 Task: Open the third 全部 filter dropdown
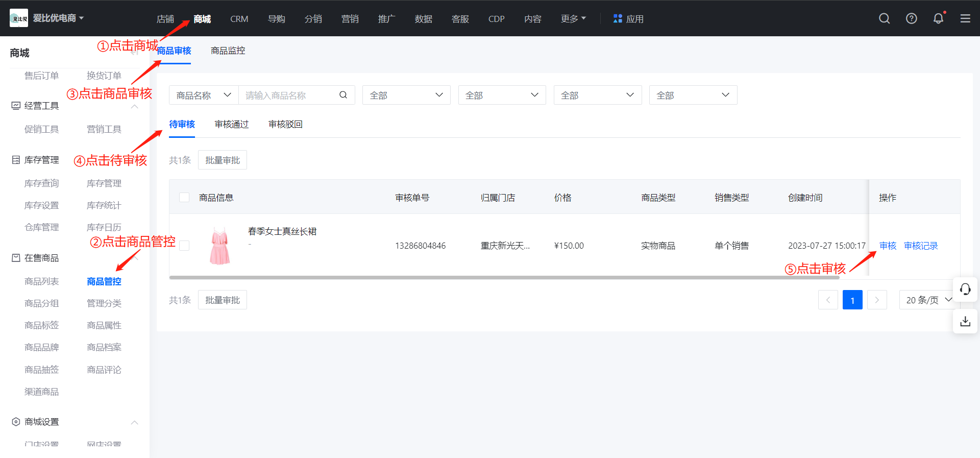pyautogui.click(x=597, y=95)
